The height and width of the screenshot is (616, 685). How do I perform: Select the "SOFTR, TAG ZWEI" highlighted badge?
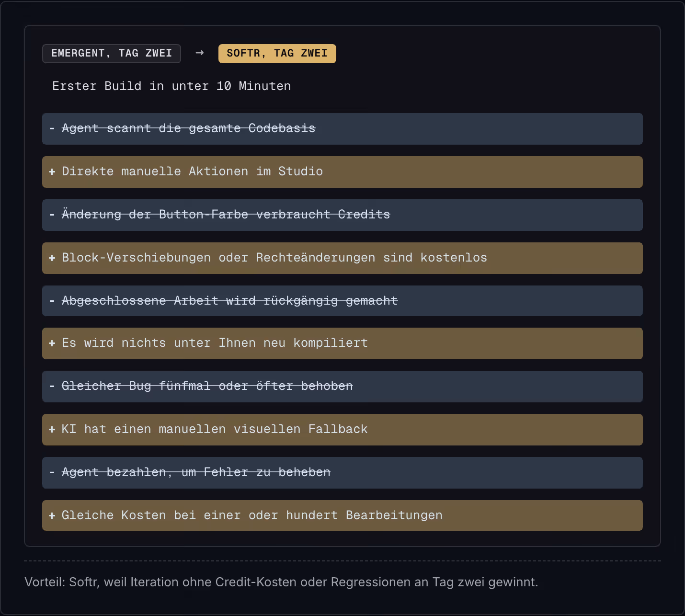click(x=277, y=54)
